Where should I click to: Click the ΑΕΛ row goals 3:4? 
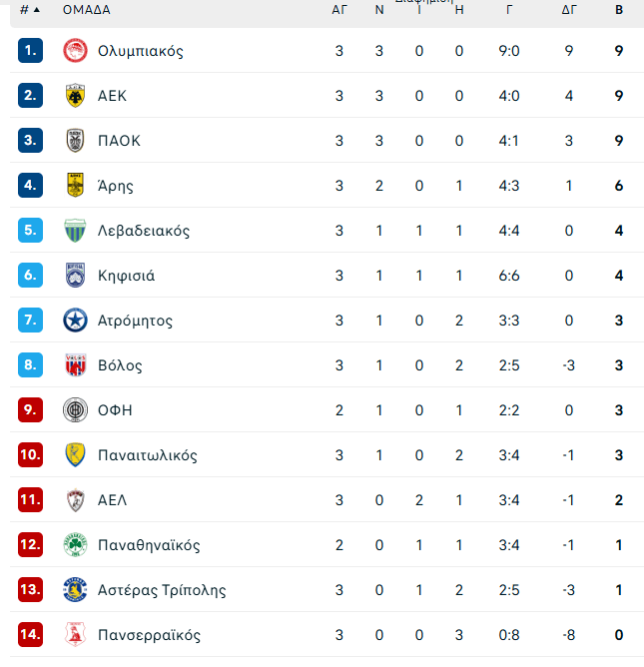tap(509, 500)
